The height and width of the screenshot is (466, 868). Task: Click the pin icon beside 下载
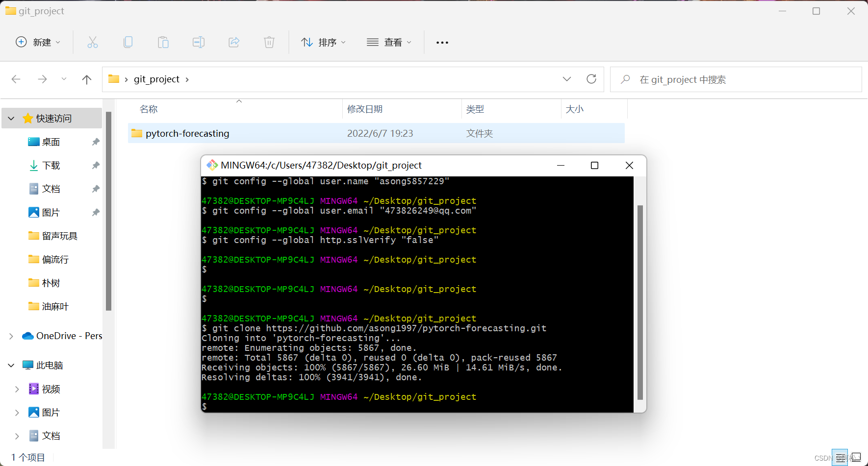pyautogui.click(x=96, y=166)
